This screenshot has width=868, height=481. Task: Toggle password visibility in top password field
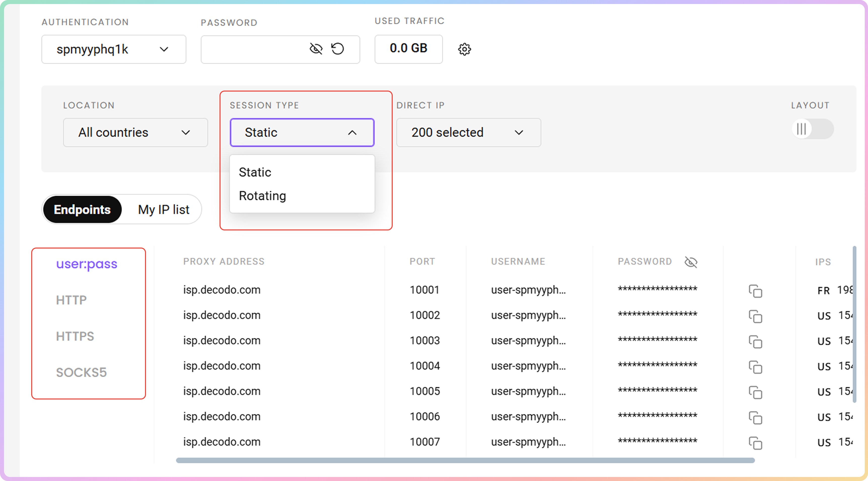tap(316, 49)
